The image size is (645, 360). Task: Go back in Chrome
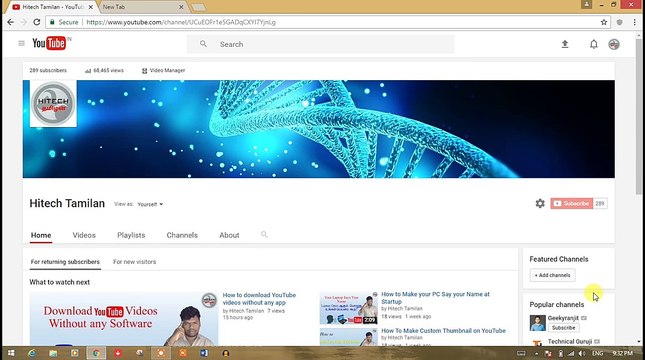click(11, 22)
